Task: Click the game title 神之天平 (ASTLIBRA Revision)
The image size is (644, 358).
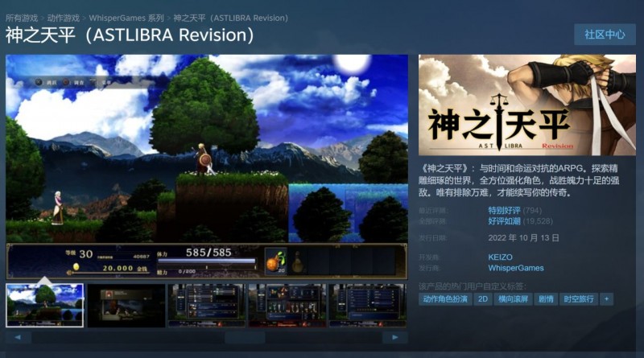Action: coord(130,35)
